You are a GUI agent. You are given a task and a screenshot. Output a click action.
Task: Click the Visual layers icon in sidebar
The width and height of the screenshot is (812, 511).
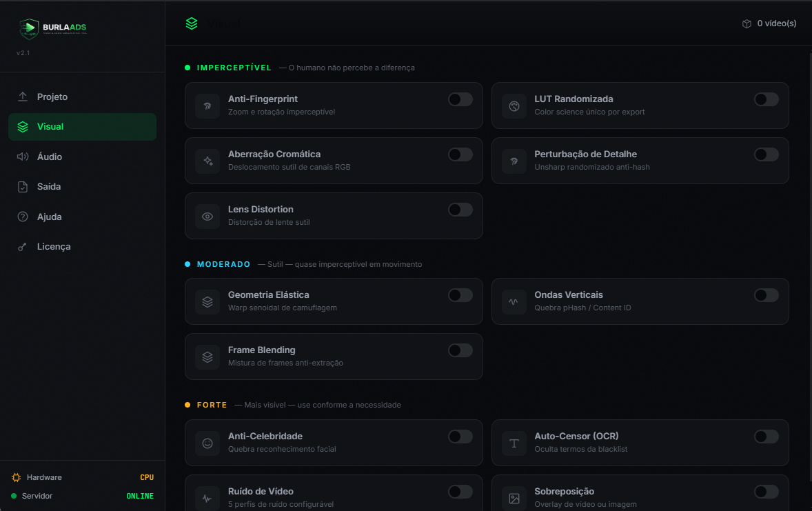click(x=23, y=127)
